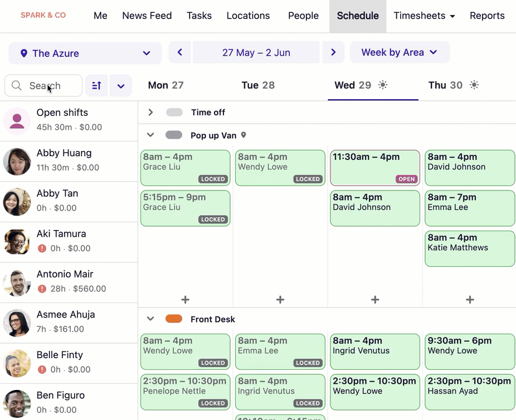Add a Pop up Van shift on Thursday

point(470,300)
